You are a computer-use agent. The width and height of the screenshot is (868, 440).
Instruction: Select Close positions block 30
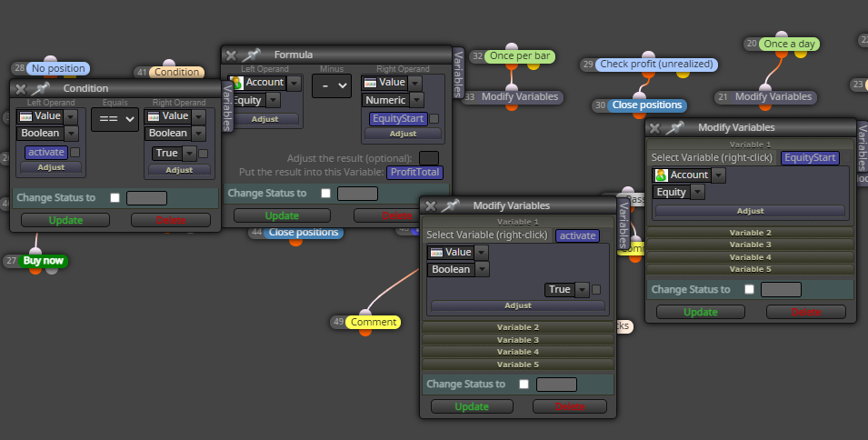pyautogui.click(x=646, y=105)
